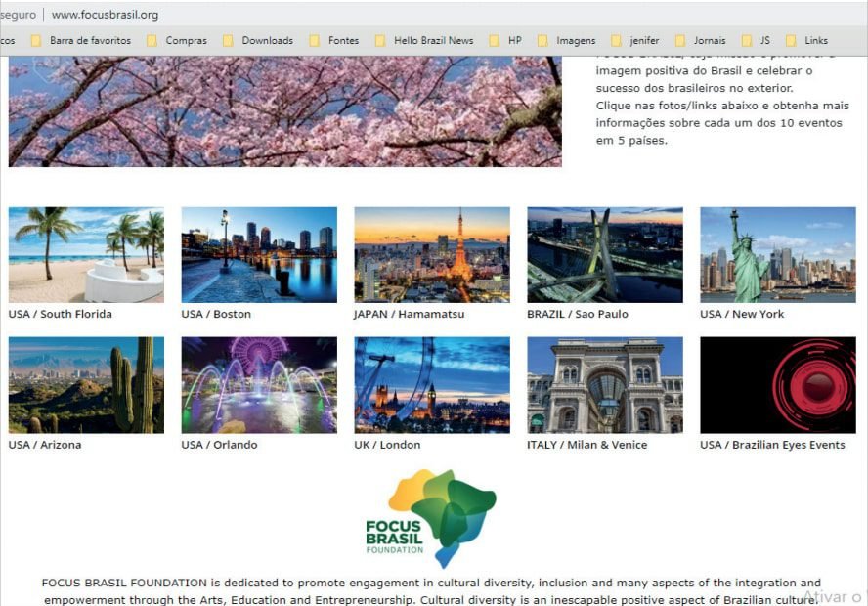
Task: Follow the USA / New York link
Action: coord(742,314)
